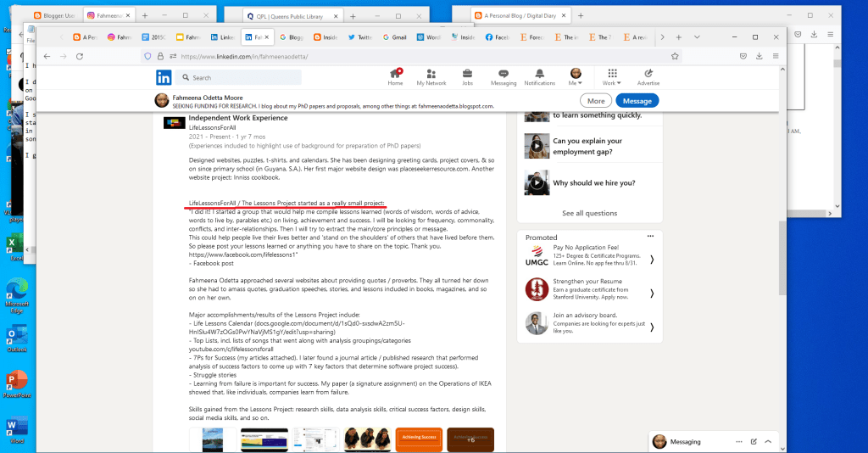Click the LinkedIn logo
The width and height of the screenshot is (868, 453).
pyautogui.click(x=164, y=77)
